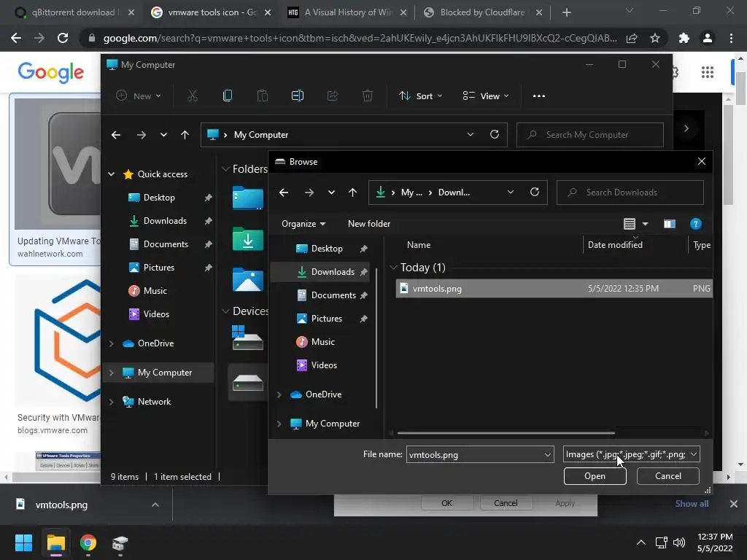Click the change view icon in Browse dialog
This screenshot has width=747, height=560.
click(630, 224)
